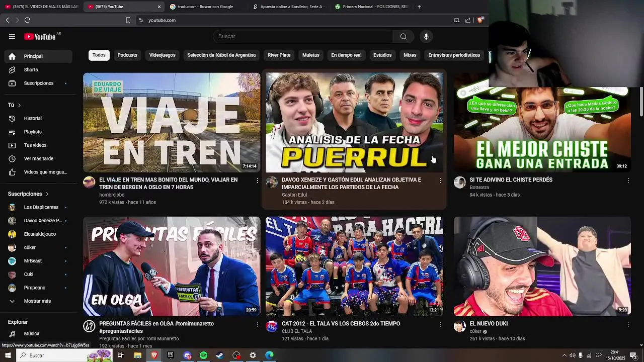Image resolution: width=644 pixels, height=362 pixels.
Task: Open the CLUB EL TALA channel link
Action: (297, 331)
